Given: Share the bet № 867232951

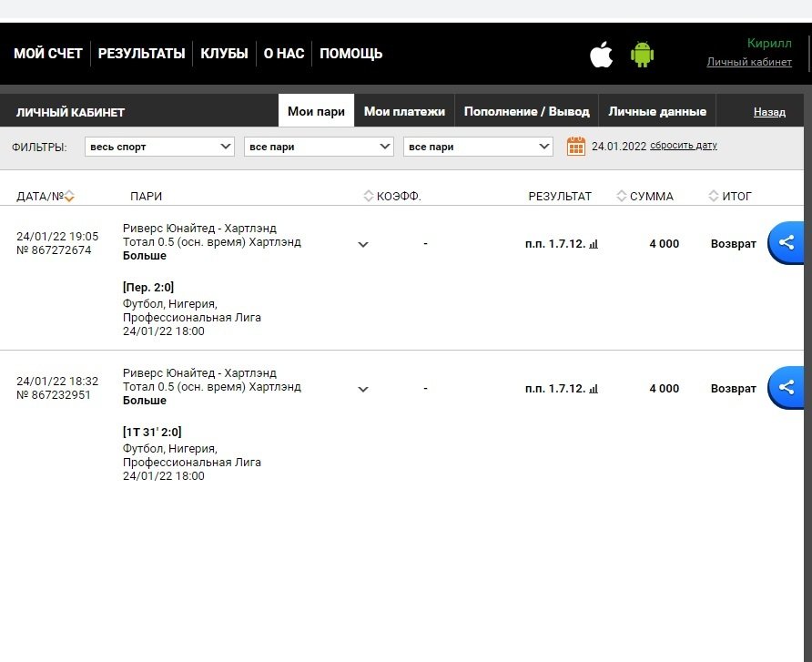Looking at the screenshot, I should coord(787,388).
